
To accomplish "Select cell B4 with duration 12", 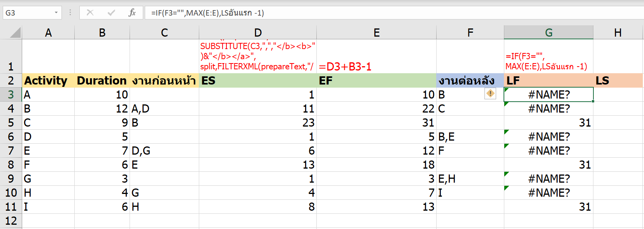I will tap(102, 109).
